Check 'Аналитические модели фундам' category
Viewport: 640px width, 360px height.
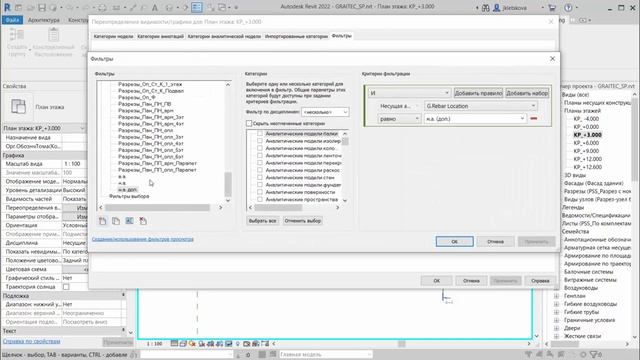[x=260, y=185]
